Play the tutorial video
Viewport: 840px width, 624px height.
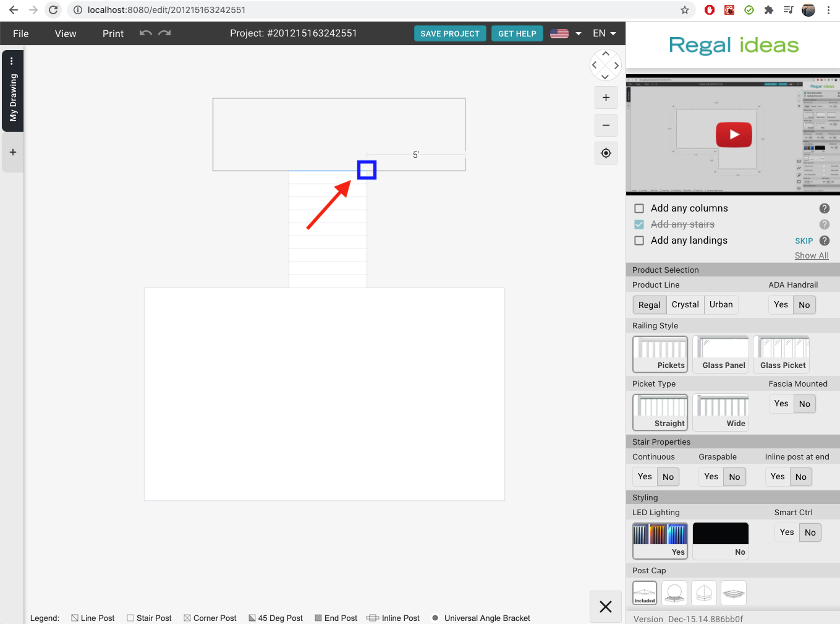[x=734, y=135]
